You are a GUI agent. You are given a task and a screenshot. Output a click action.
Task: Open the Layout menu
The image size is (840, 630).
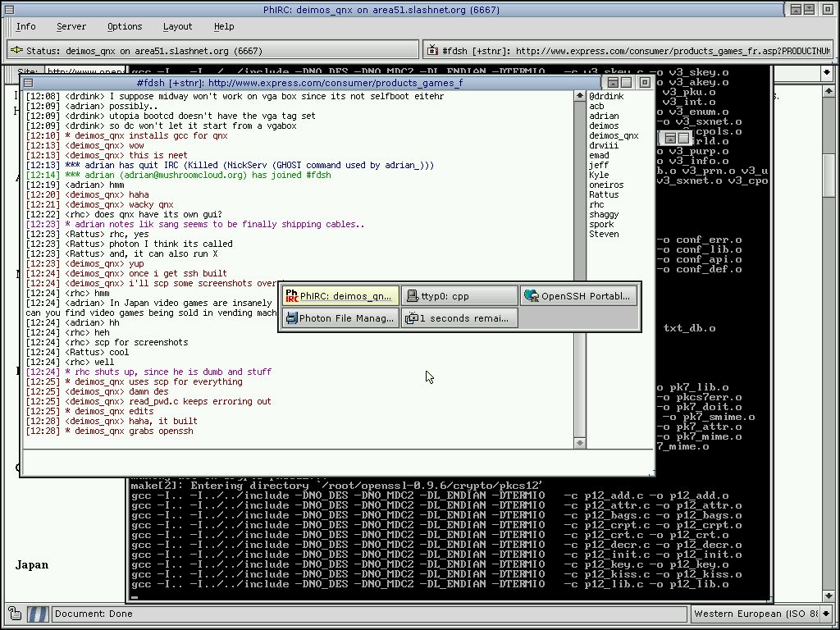177,26
